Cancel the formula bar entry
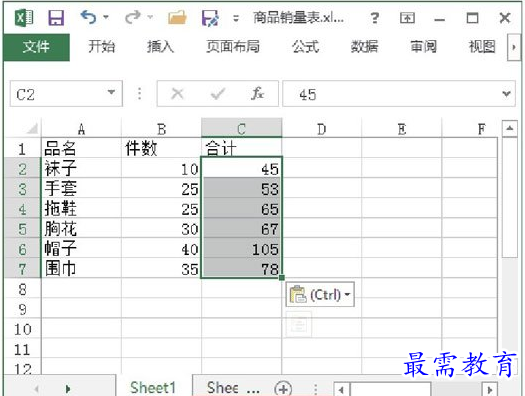This screenshot has width=525, height=396. click(177, 94)
